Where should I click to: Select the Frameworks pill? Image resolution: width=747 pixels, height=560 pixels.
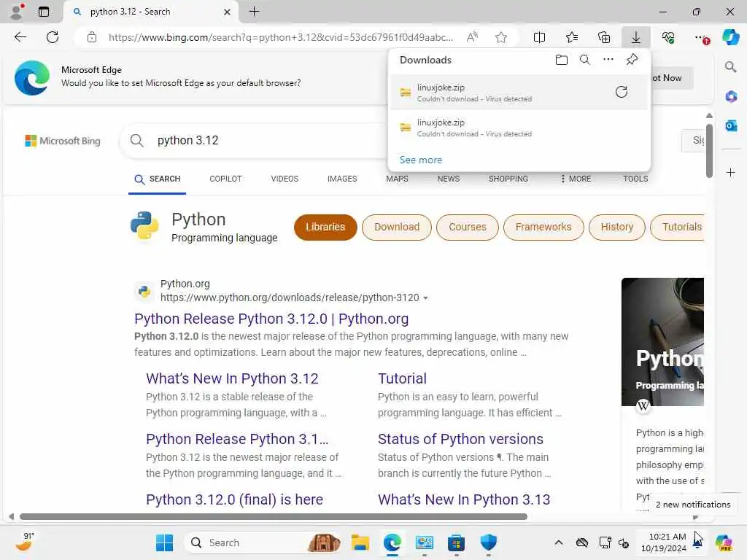click(x=543, y=227)
